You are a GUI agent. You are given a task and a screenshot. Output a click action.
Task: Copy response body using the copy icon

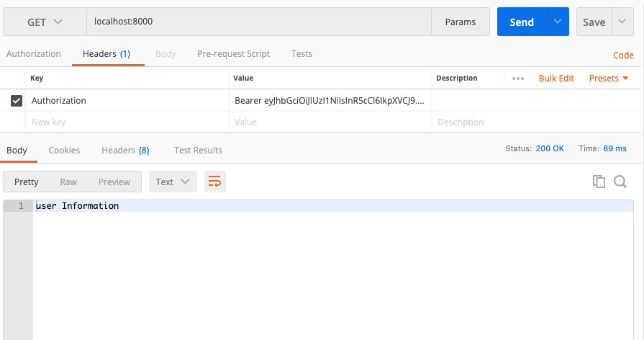pos(599,182)
